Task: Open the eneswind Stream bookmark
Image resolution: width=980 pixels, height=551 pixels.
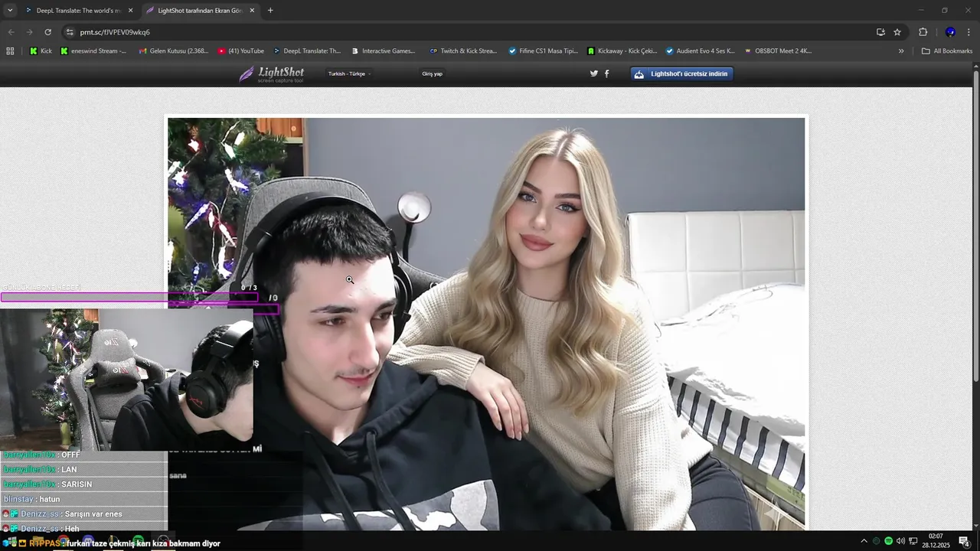Action: [x=93, y=51]
